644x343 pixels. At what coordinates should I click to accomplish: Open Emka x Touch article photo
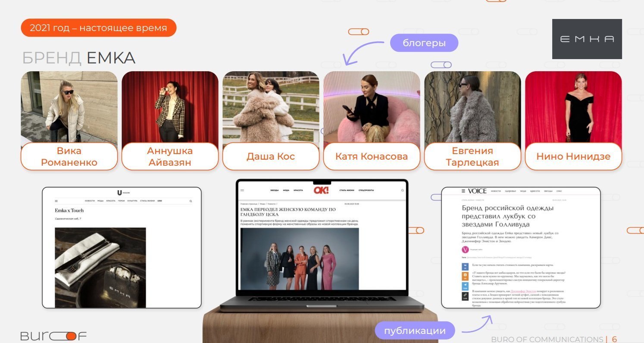click(100, 267)
